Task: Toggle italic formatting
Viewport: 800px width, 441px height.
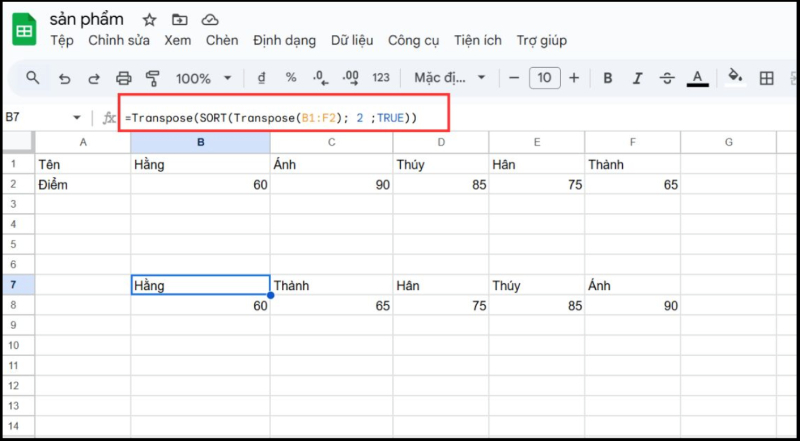Action: click(x=637, y=78)
